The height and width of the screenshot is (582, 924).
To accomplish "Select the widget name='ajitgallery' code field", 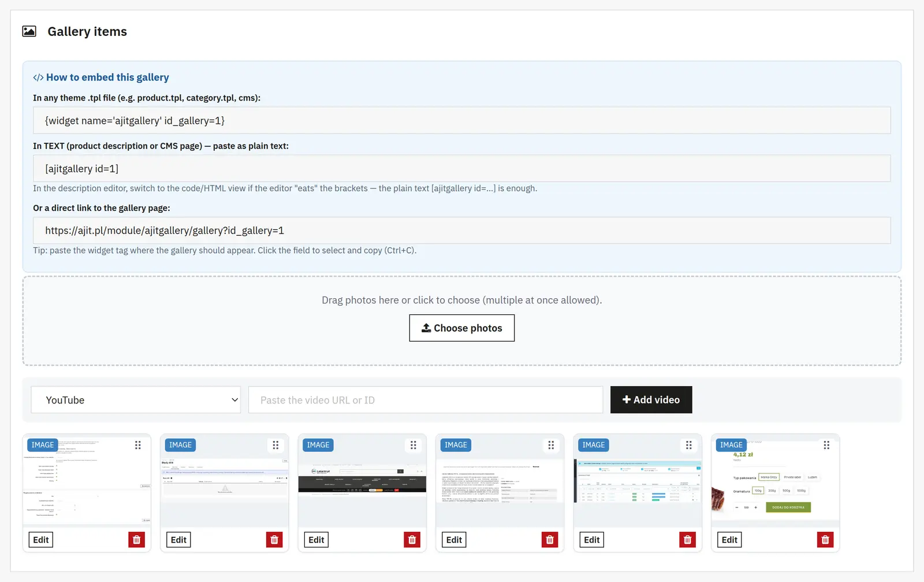I will point(462,120).
